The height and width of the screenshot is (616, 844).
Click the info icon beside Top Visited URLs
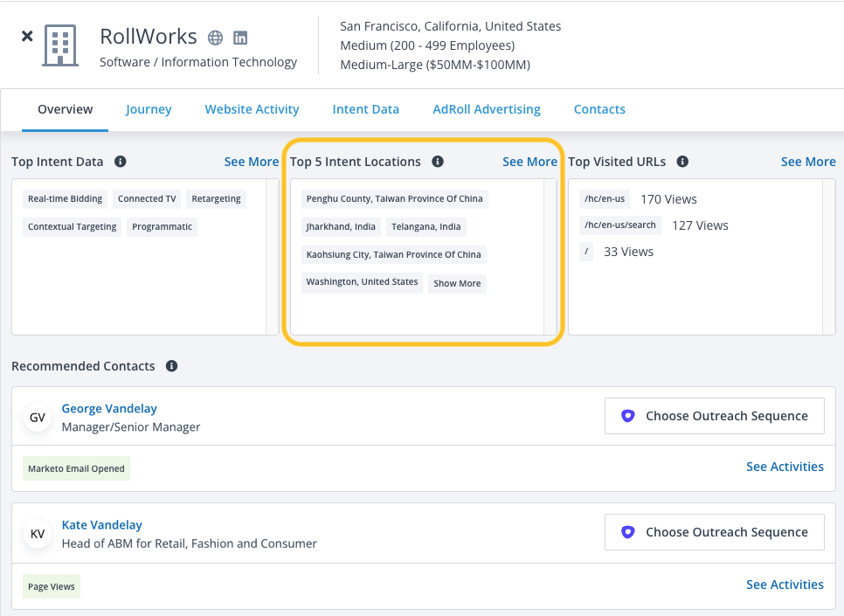tap(682, 162)
